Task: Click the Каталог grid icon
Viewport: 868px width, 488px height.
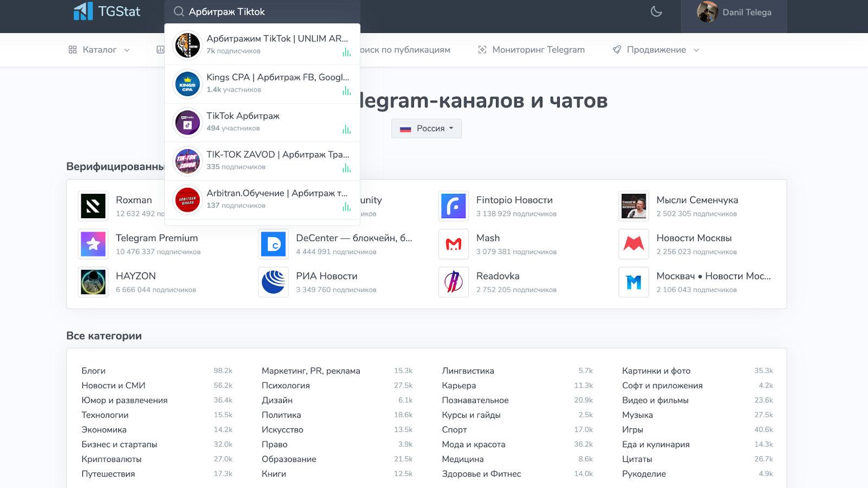Action: tap(73, 49)
